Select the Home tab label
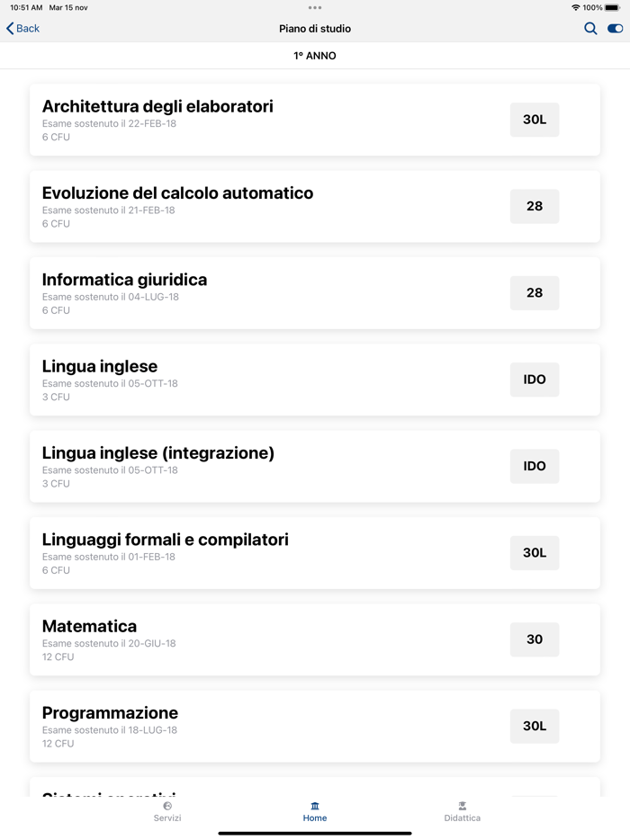630x840 pixels. click(315, 818)
